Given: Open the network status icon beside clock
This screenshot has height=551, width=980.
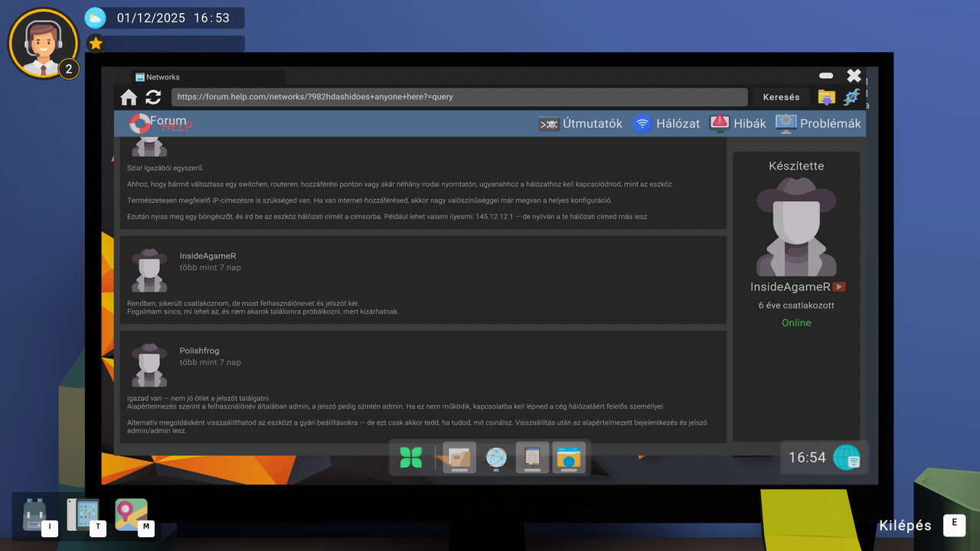Looking at the screenshot, I should 847,458.
